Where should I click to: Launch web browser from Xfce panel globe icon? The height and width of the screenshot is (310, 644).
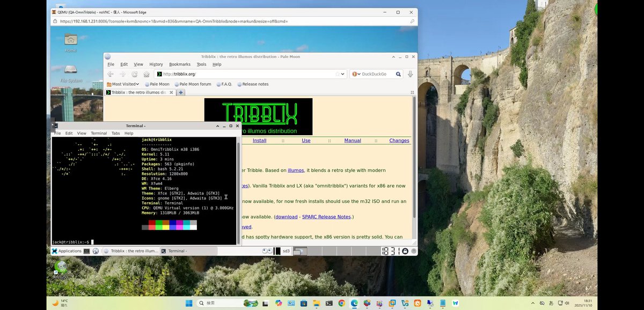[x=96, y=251]
